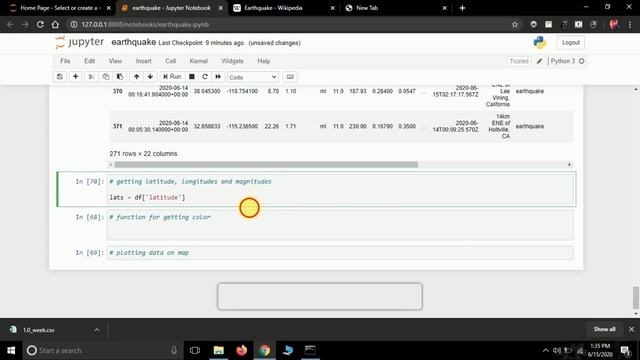The image size is (640, 360).
Task: Open the Edit menu
Action: point(89,61)
